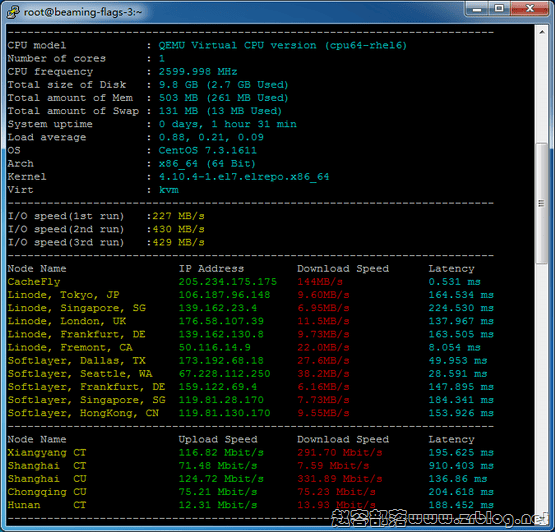Close the root@beaming-flags-3 terminal window

coord(530,9)
